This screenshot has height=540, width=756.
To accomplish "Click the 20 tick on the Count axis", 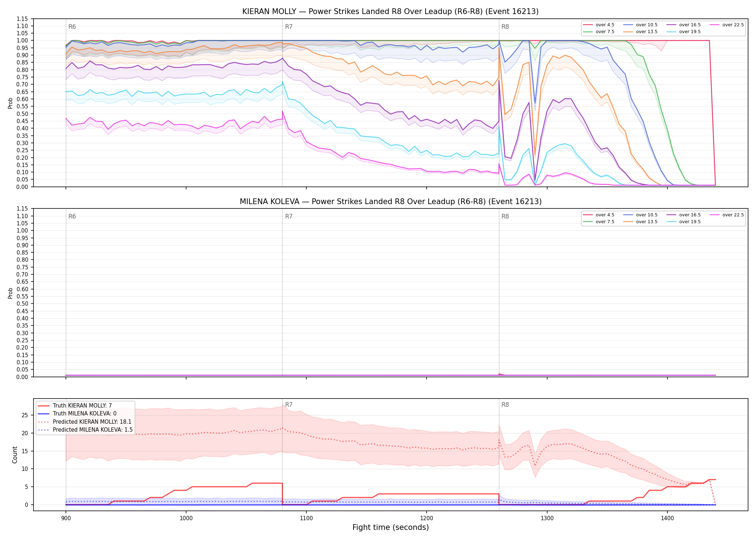I will pyautogui.click(x=24, y=433).
